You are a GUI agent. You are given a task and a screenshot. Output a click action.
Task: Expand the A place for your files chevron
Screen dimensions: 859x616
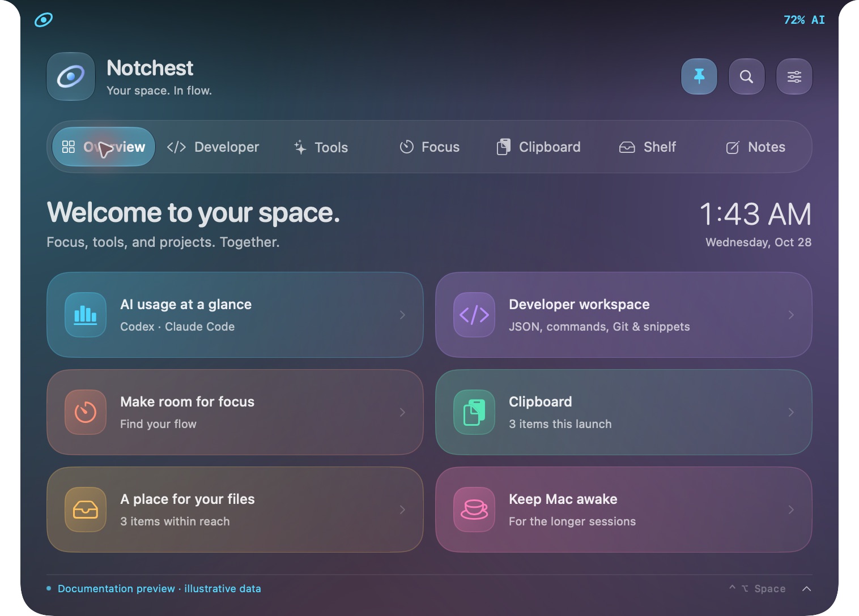point(402,510)
